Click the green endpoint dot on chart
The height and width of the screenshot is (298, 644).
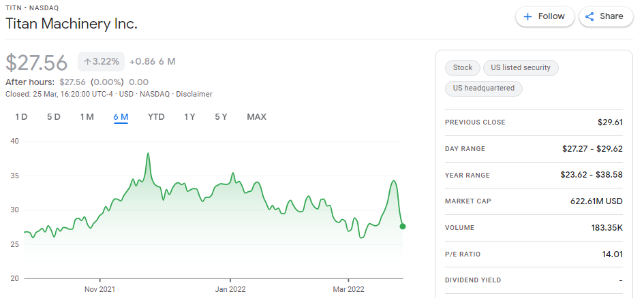(403, 227)
